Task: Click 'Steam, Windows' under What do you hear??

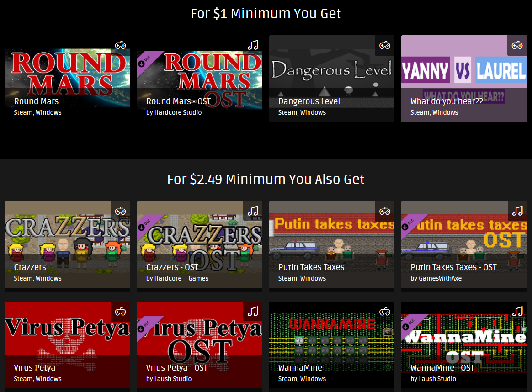Action: pos(434,112)
